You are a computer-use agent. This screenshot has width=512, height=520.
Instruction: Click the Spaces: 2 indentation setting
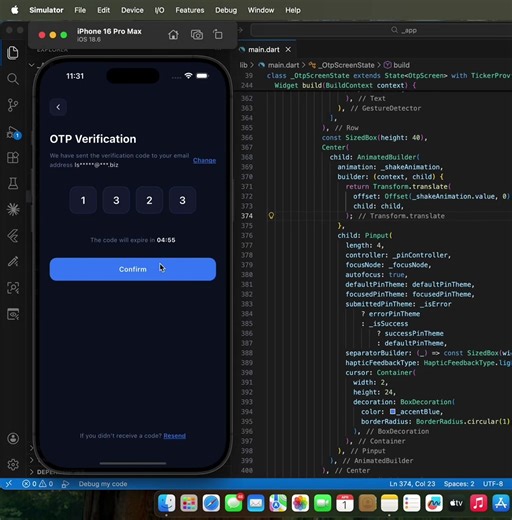[459, 484]
